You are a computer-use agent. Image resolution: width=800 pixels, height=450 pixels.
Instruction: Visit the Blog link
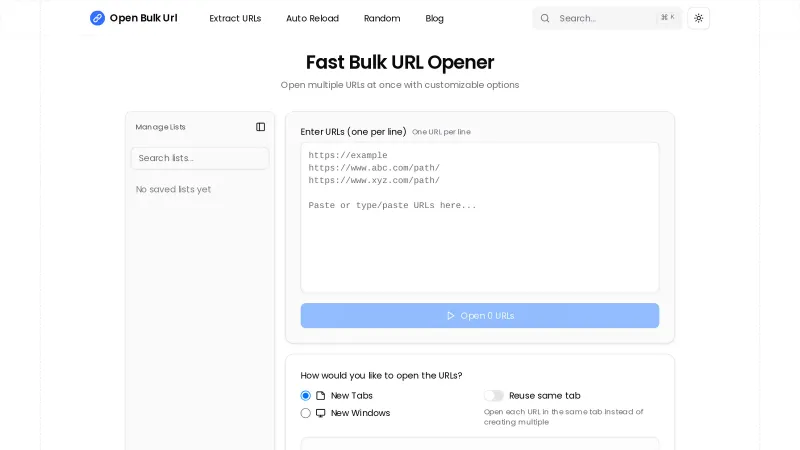434,18
